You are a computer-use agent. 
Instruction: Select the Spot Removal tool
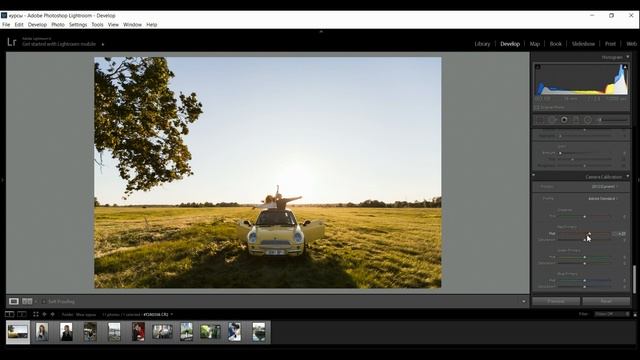(x=552, y=120)
